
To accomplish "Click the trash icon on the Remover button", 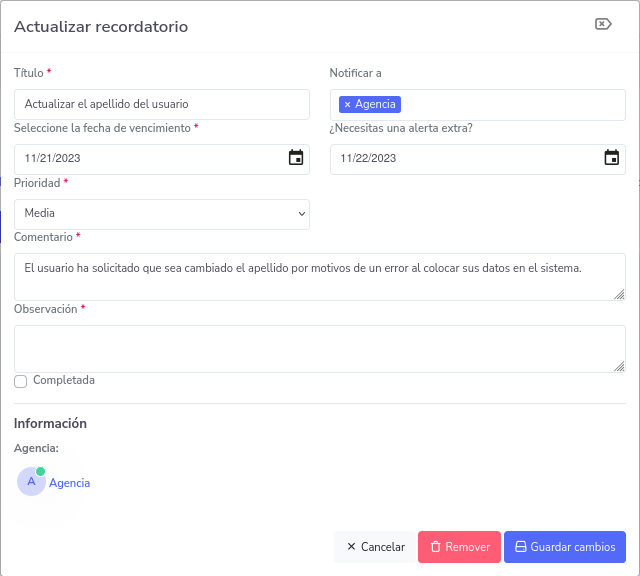I will (x=436, y=547).
